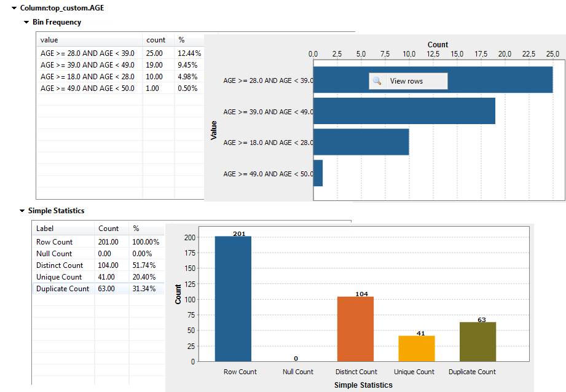
Task: Click the bar for AGE 49-50 bin
Action: 318,173
